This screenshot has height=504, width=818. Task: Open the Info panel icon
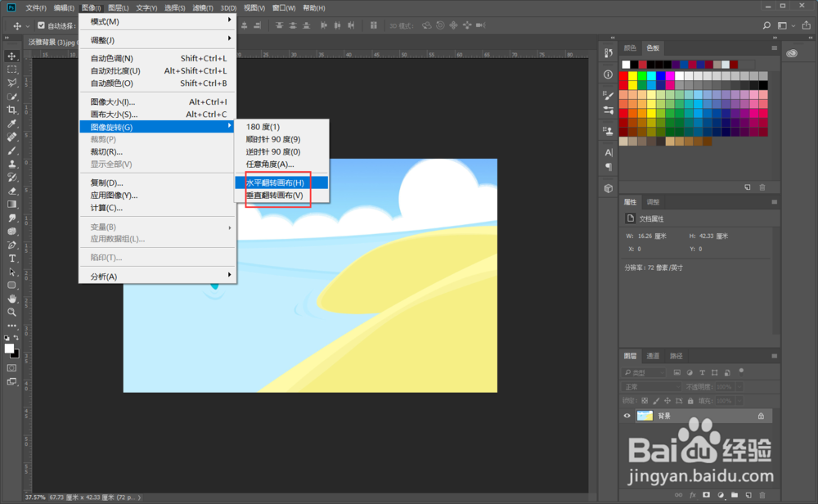(x=609, y=74)
